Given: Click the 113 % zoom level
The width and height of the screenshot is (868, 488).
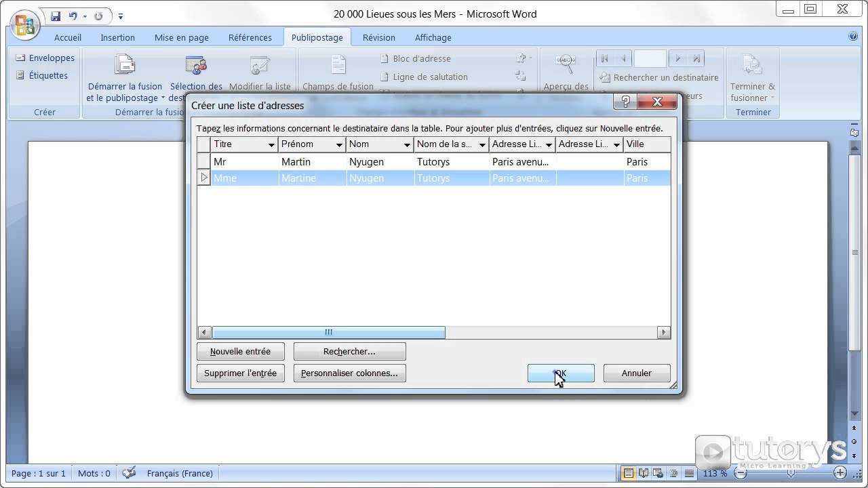Looking at the screenshot, I should pos(715,473).
